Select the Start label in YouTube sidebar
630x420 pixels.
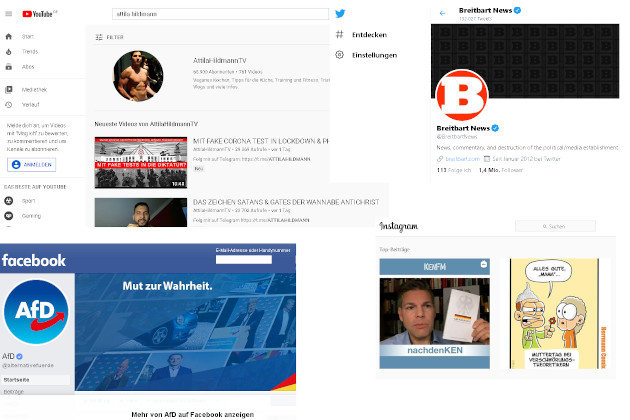[x=28, y=37]
